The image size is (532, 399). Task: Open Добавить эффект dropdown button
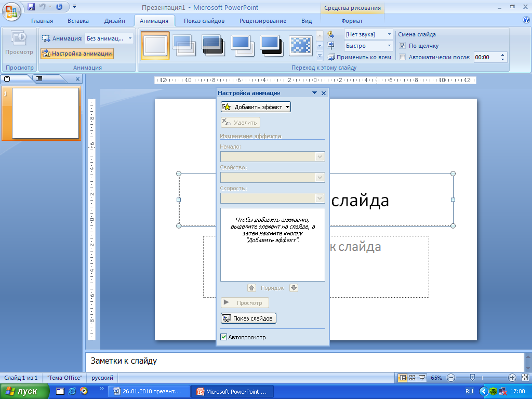pos(256,107)
